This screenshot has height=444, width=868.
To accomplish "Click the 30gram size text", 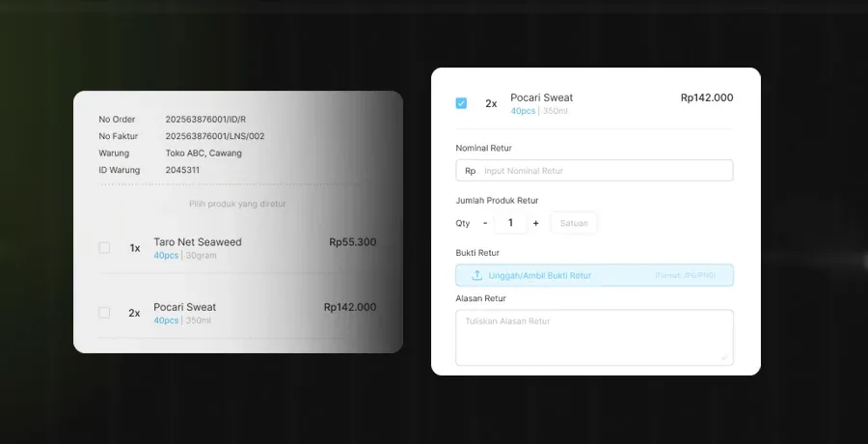I will pos(201,256).
